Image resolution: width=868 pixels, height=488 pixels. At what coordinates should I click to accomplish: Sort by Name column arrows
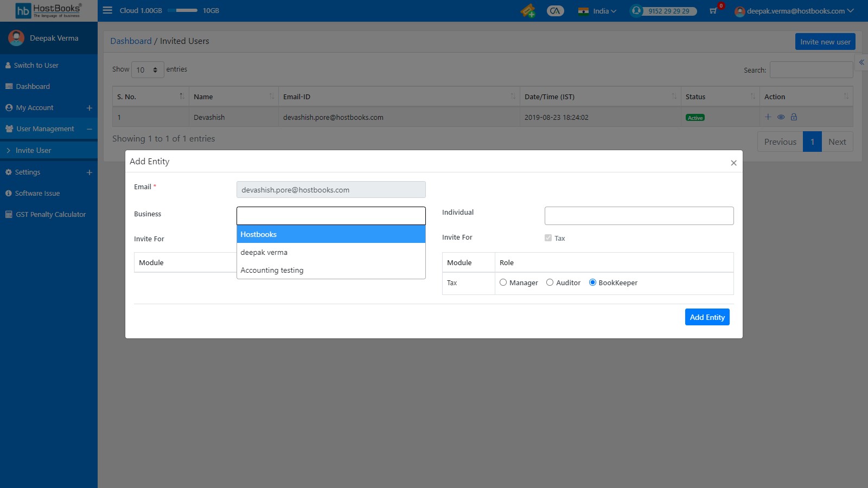272,97
